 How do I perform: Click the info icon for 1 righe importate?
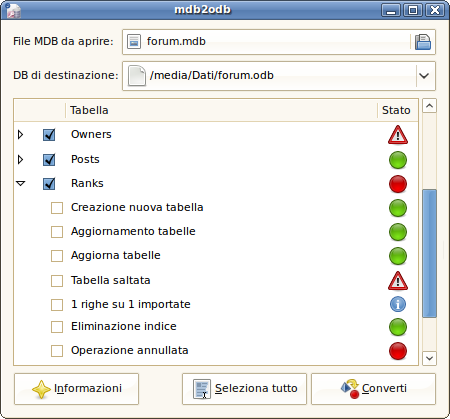398,304
